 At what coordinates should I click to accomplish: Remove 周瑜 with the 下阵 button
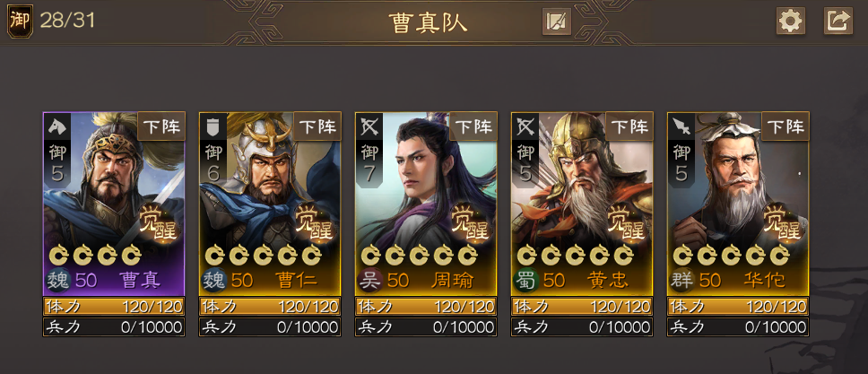[x=473, y=126]
